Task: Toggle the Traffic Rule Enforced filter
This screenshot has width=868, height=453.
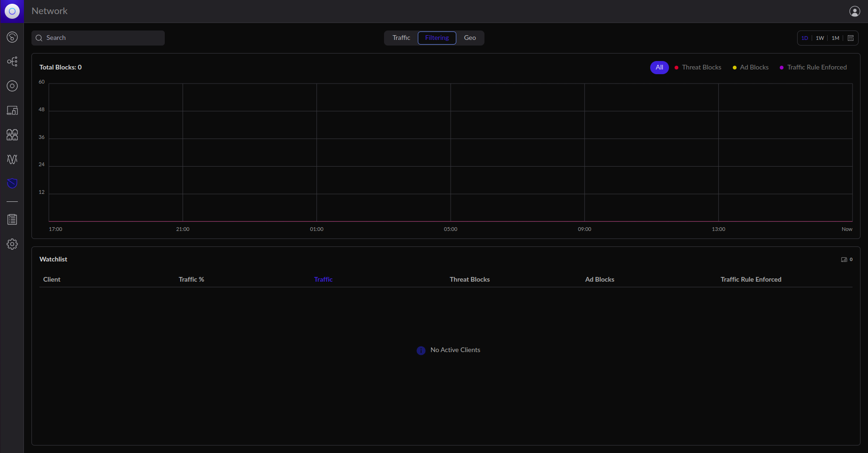Action: pos(813,68)
